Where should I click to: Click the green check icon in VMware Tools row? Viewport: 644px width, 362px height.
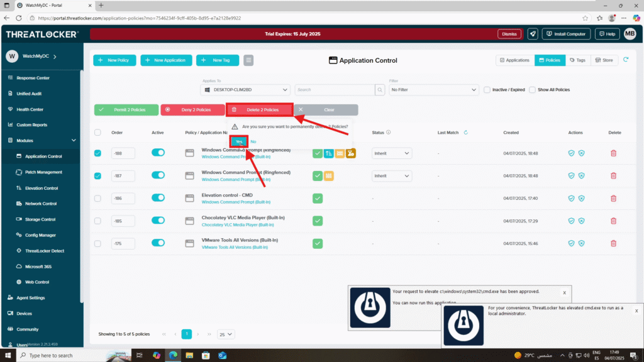coord(318,243)
